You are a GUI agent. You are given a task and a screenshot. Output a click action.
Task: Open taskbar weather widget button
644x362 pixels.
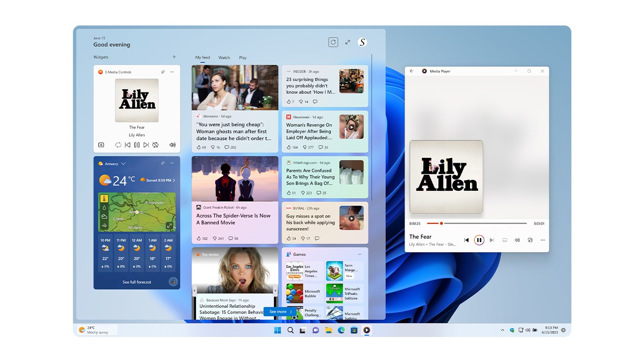pyautogui.click(x=97, y=330)
